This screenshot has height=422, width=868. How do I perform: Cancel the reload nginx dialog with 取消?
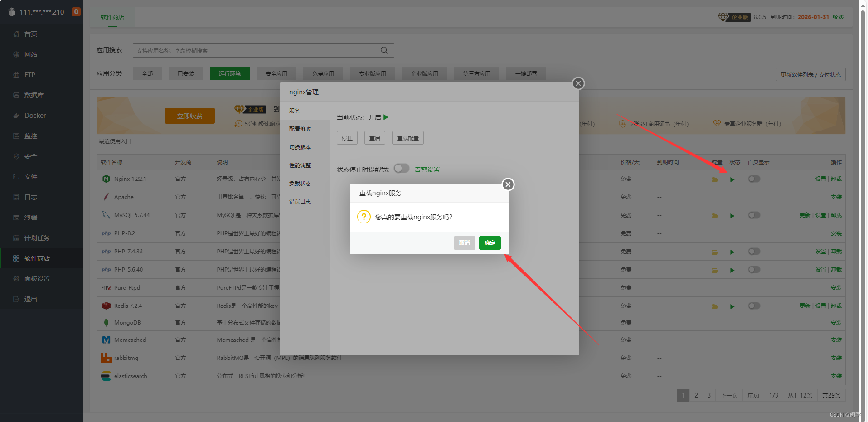465,243
